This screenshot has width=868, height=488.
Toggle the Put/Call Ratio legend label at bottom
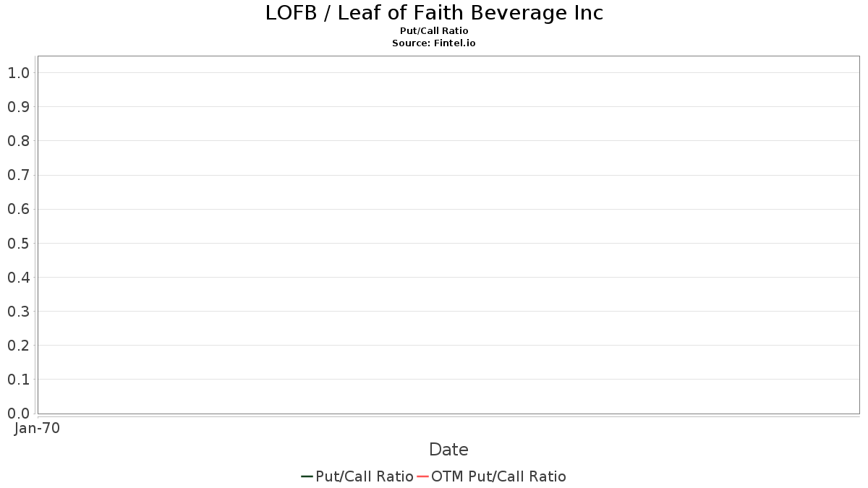pos(364,476)
